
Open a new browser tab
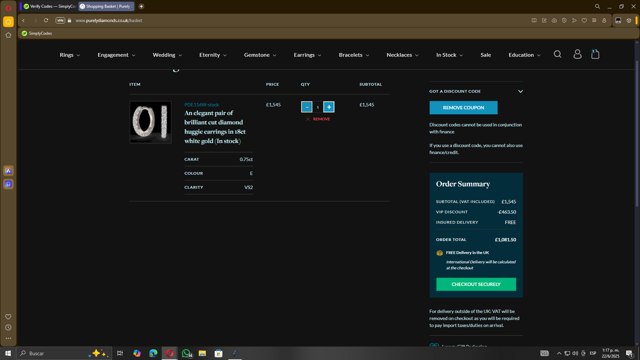pos(141,6)
